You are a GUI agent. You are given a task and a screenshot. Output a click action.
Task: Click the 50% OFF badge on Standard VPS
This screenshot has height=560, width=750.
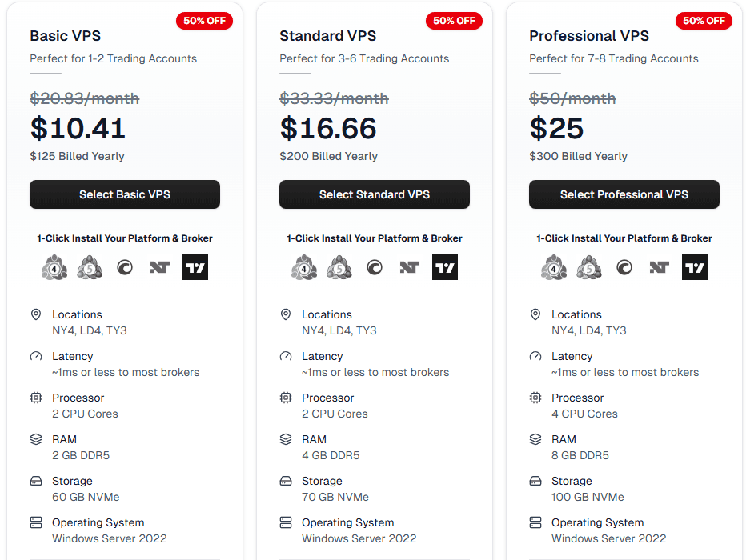click(454, 21)
